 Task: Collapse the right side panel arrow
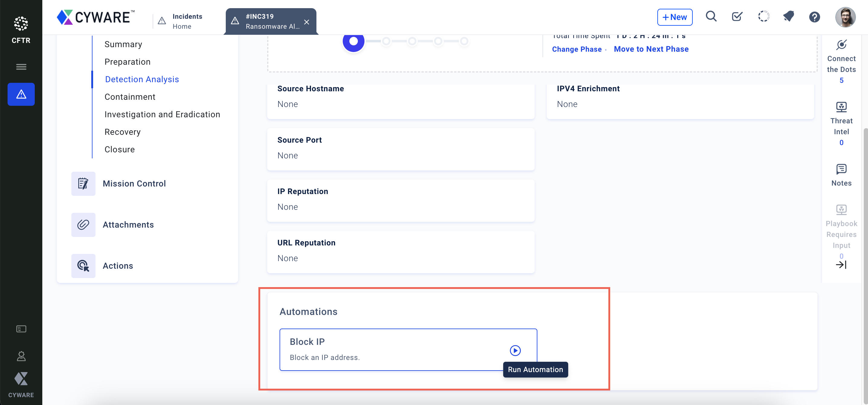841,265
